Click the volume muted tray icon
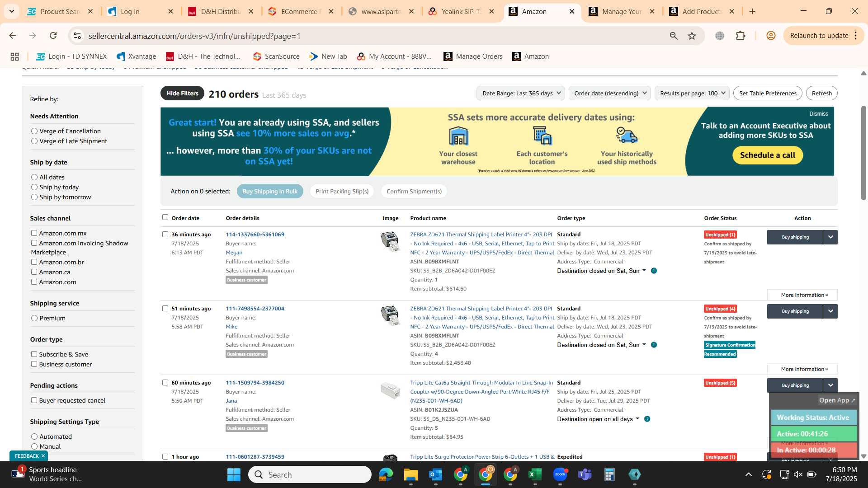 [798, 474]
